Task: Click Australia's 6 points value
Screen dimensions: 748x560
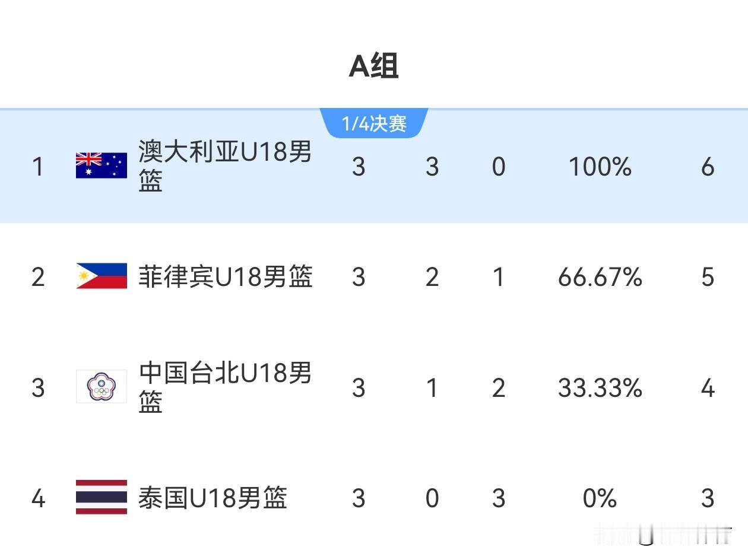Action: click(x=708, y=167)
